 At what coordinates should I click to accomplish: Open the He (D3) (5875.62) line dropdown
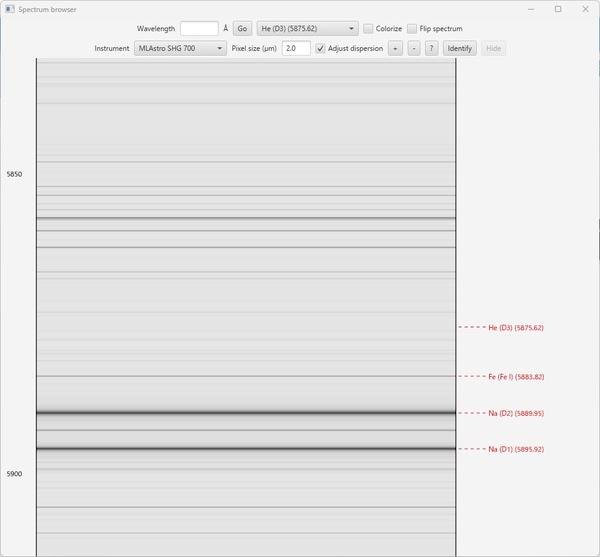point(308,29)
